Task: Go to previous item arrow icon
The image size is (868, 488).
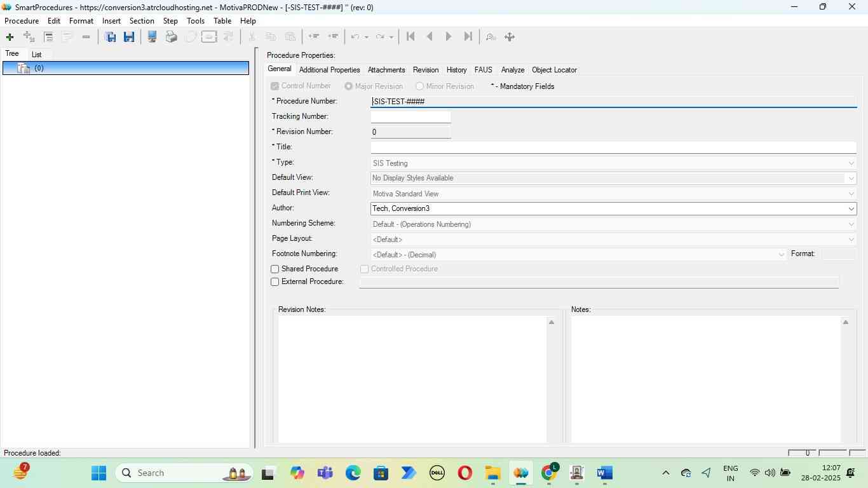Action: click(430, 37)
